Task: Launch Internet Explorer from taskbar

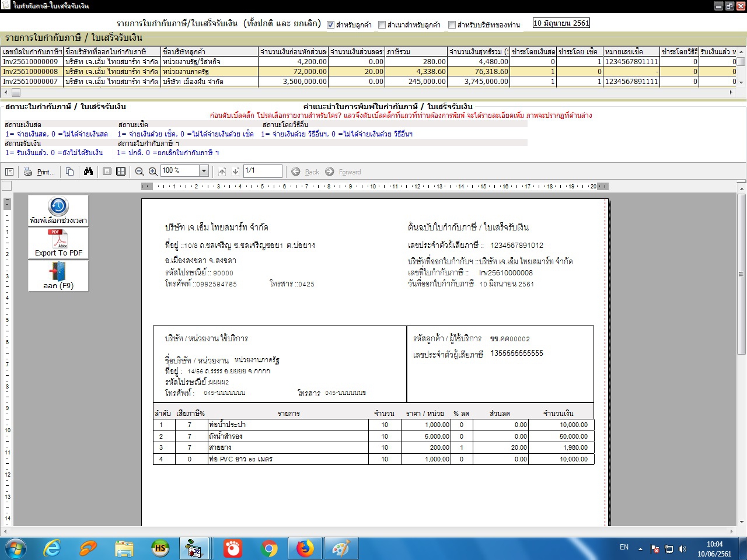Action: coord(52,548)
